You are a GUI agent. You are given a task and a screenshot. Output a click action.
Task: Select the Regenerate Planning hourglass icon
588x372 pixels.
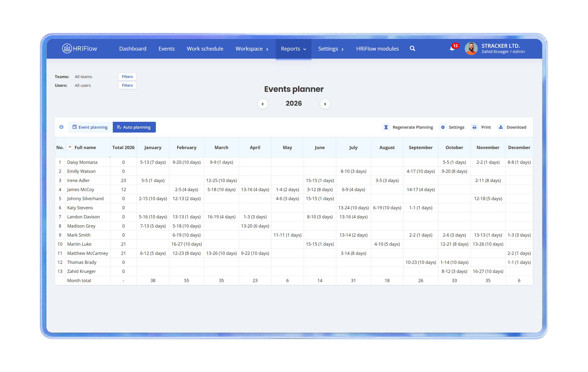386,127
